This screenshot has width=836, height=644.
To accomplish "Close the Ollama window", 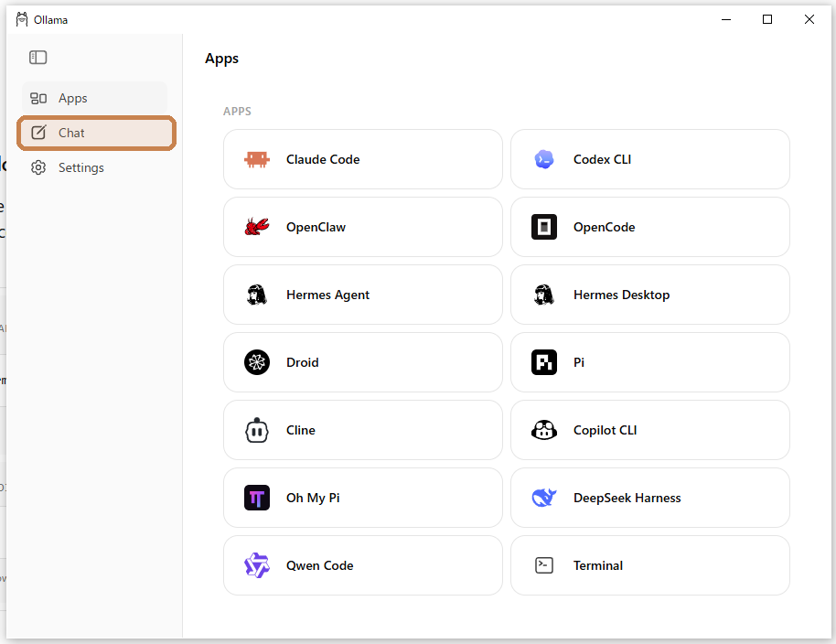I will (x=809, y=20).
